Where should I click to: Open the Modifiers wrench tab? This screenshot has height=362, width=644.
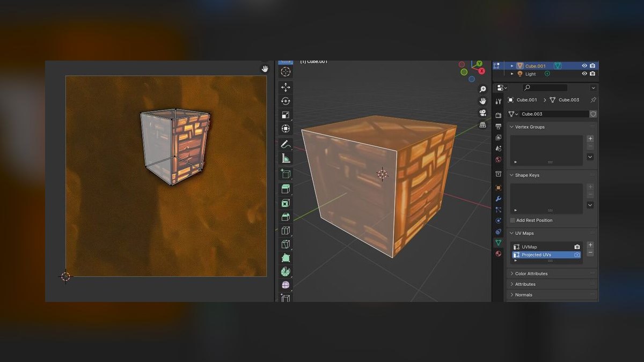click(499, 198)
